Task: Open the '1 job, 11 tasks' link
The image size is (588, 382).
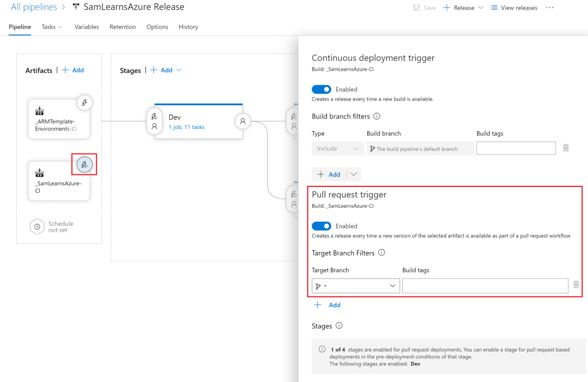Action: point(186,127)
